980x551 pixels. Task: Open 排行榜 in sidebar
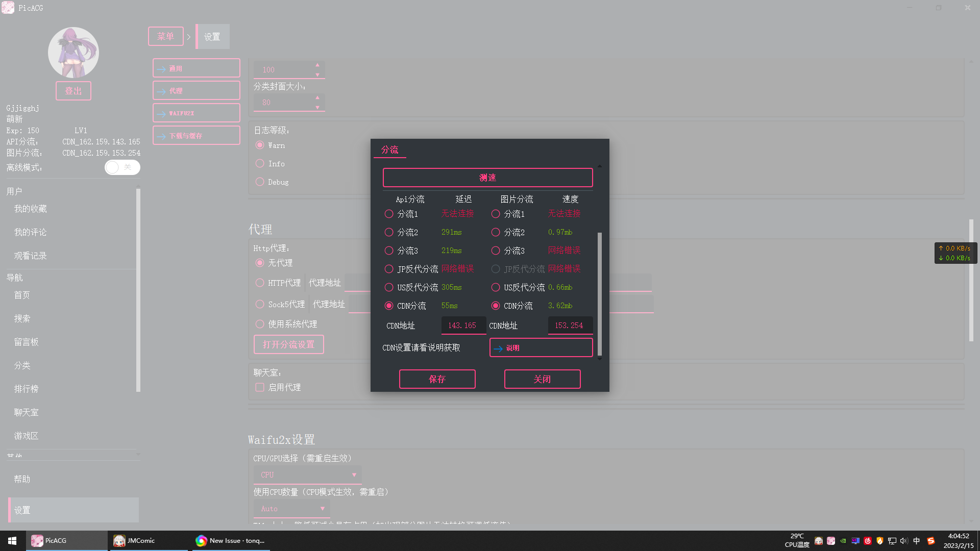pos(27,389)
